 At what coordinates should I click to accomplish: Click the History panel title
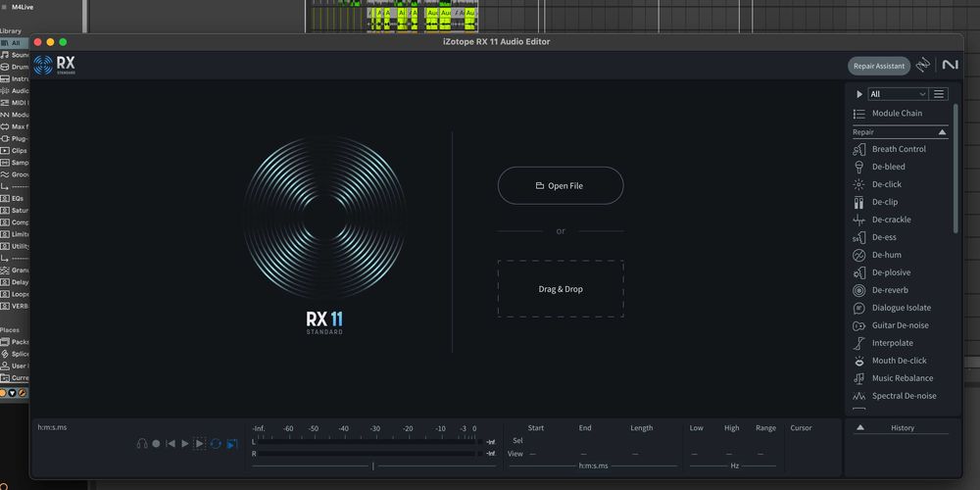903,428
